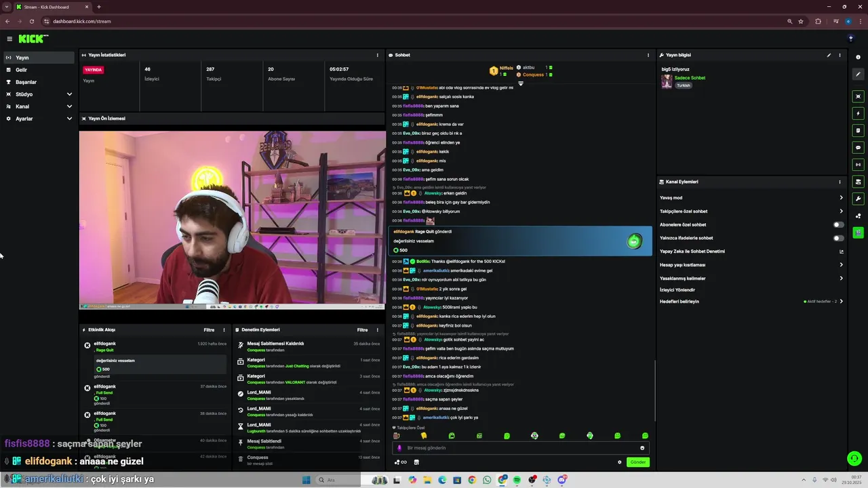Viewport: 868px width, 488px height.
Task: Open three-dot menu of Yayın İstatistikleri panel
Action: pyautogui.click(x=378, y=55)
